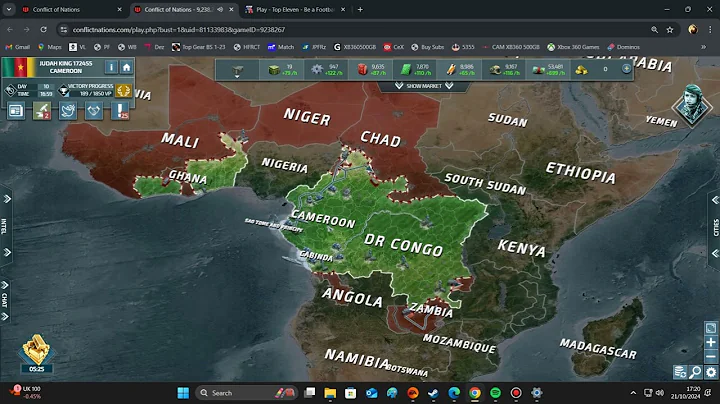Open the diplomacy dove icon
The height and width of the screenshot is (404, 720).
click(x=68, y=111)
